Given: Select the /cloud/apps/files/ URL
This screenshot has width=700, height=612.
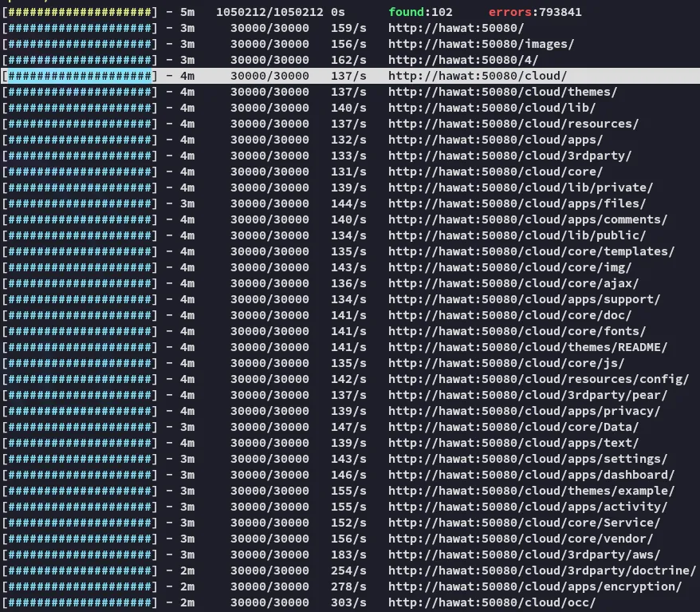Looking at the screenshot, I should [517, 203].
